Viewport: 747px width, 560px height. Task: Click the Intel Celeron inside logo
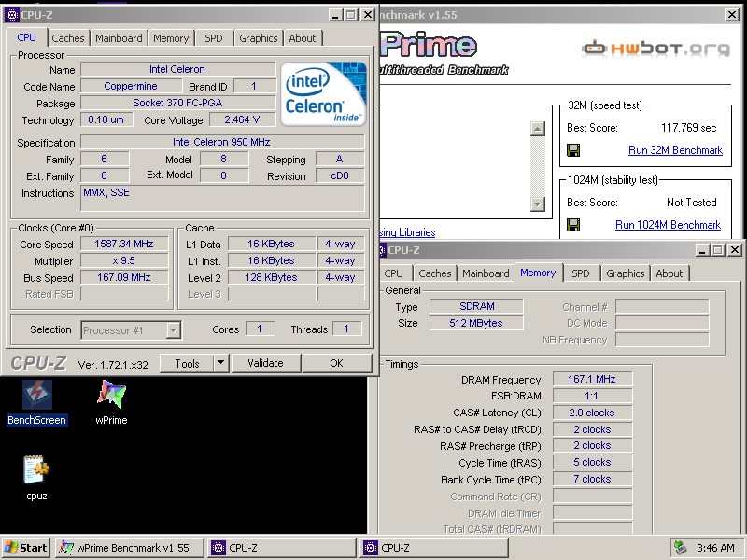pos(323,94)
